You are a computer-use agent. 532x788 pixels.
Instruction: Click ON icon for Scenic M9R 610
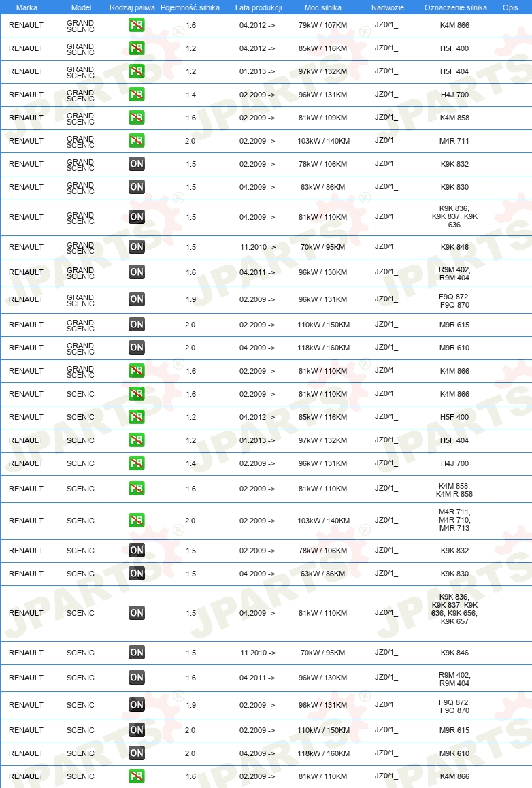[x=136, y=753]
